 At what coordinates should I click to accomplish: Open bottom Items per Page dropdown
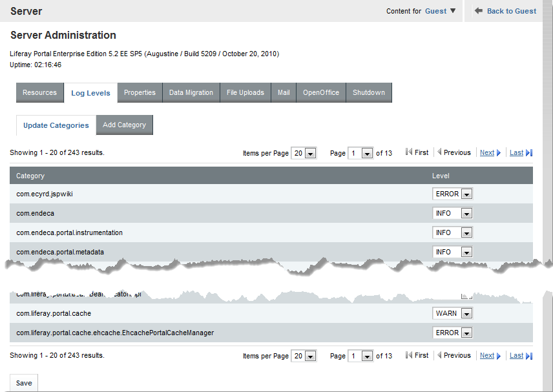[304, 356]
